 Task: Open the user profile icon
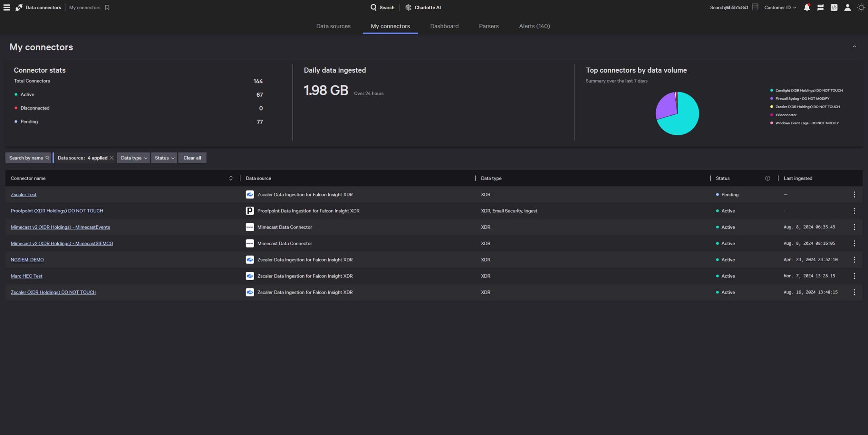pos(847,7)
